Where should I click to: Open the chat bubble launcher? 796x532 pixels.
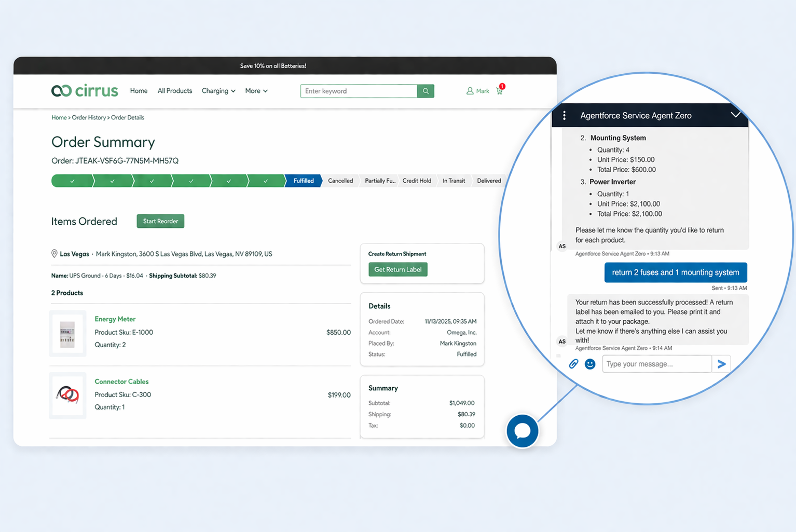pos(522,431)
